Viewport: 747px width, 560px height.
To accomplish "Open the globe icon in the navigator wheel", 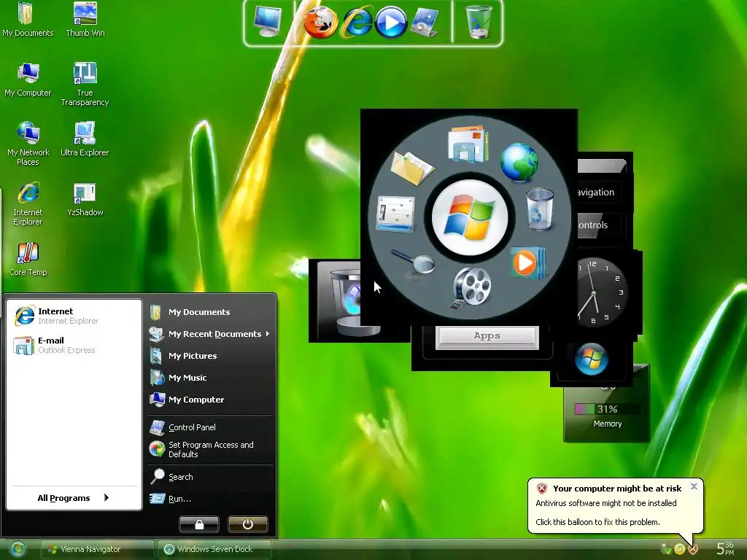I will [x=519, y=163].
